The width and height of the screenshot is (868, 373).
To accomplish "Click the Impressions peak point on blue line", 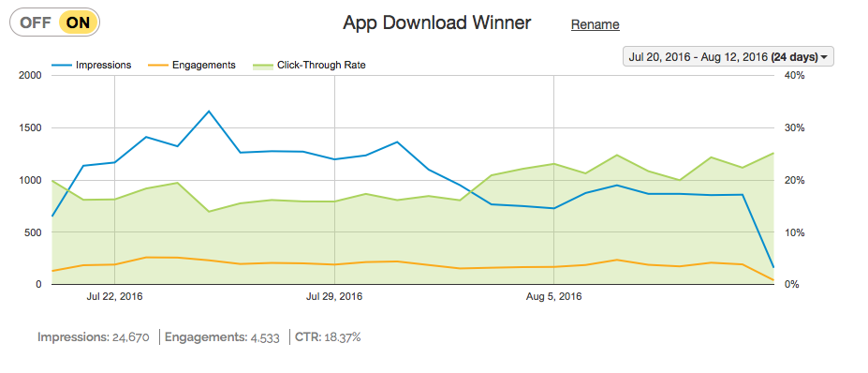I will [209, 111].
